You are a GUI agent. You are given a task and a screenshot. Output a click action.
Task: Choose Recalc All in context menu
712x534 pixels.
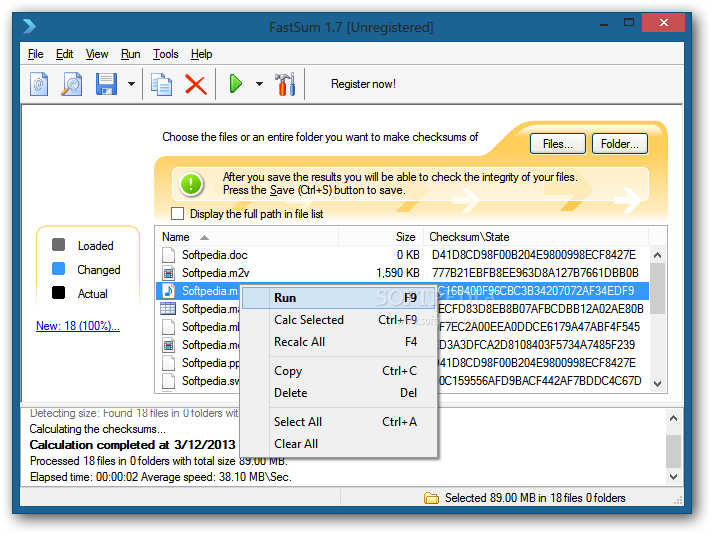[x=339, y=342]
